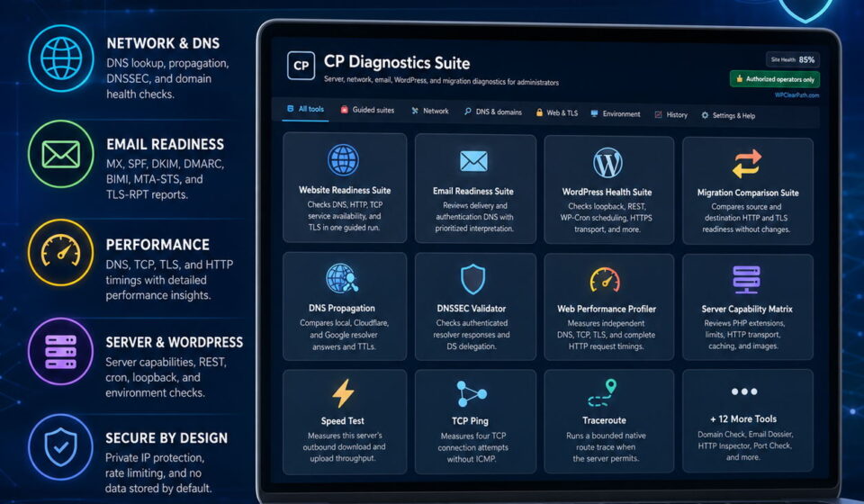Image resolution: width=864 pixels, height=504 pixels.
Task: Open the Migration Comparison Suite arrows icon
Action: [x=747, y=164]
